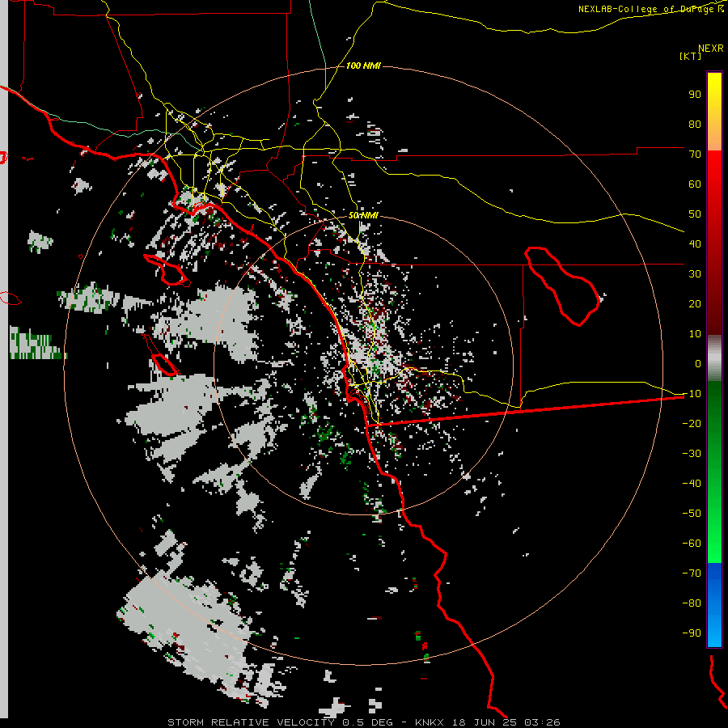Click the 100 NMI range ring label
The width and height of the screenshot is (728, 728).
coord(363,66)
